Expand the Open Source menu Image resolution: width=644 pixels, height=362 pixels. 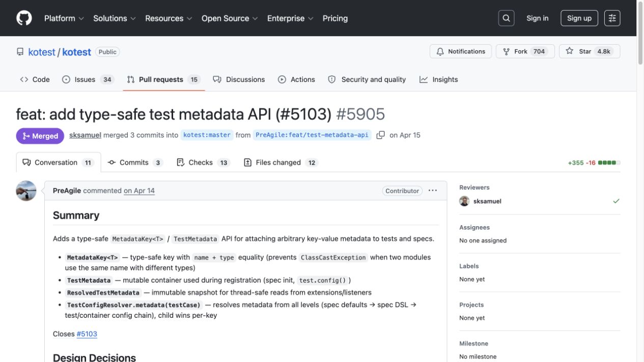coord(230,18)
